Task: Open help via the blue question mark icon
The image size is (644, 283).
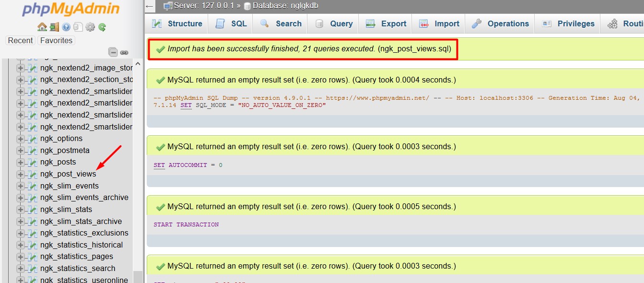Action: 66,27
